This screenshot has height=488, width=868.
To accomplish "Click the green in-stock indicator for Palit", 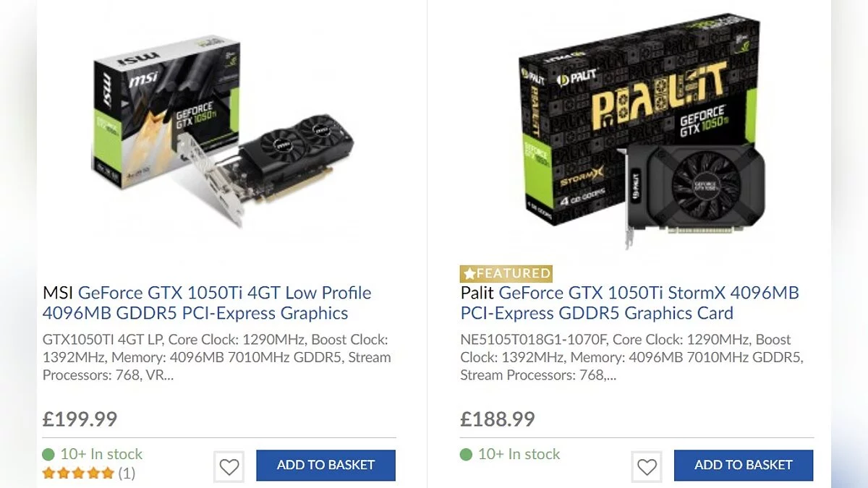I will click(467, 455).
